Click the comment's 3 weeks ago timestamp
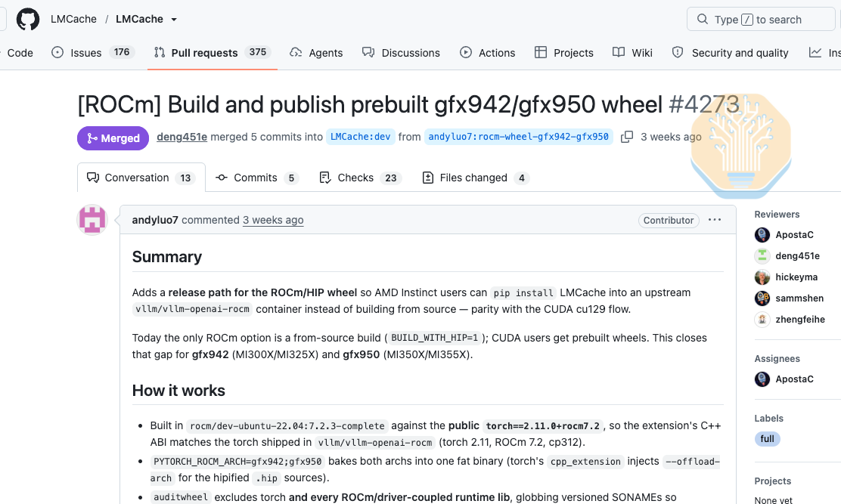 [273, 220]
